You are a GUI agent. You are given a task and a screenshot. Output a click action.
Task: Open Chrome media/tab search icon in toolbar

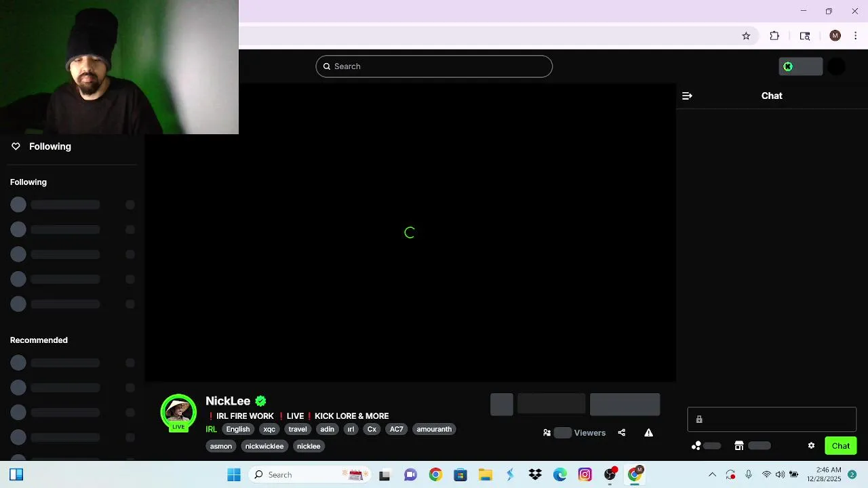pos(805,36)
